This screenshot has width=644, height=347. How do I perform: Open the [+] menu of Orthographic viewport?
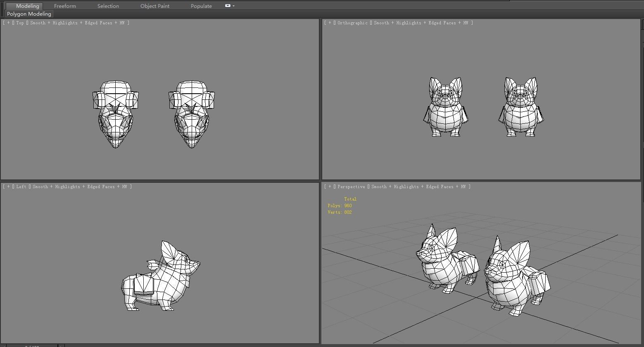point(330,23)
